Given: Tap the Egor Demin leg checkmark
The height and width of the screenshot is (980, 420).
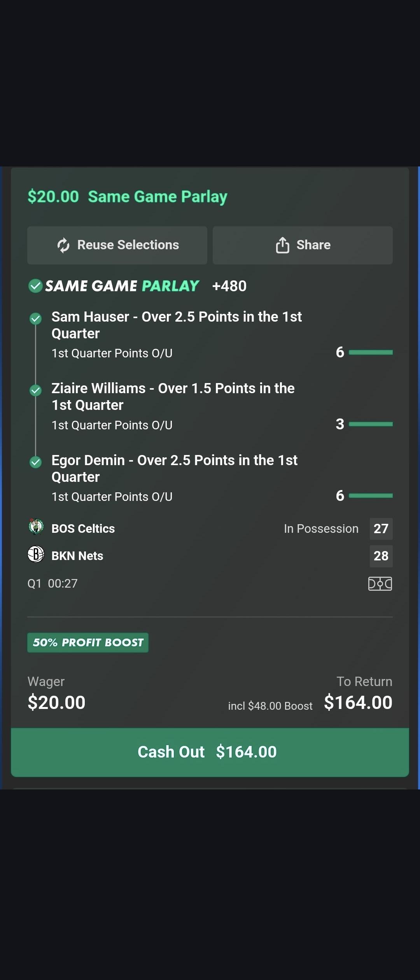Looking at the screenshot, I should 36,462.
